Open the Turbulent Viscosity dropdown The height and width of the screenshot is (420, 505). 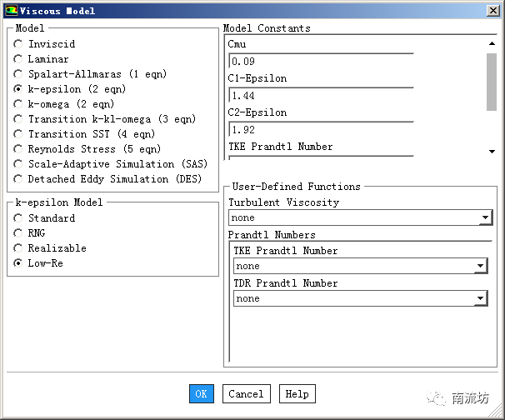485,218
